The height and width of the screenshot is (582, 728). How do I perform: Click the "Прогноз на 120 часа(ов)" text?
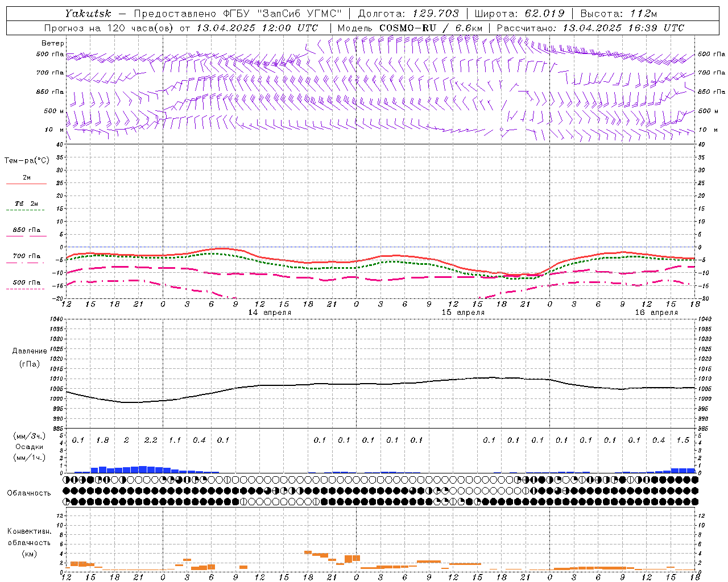point(108,28)
